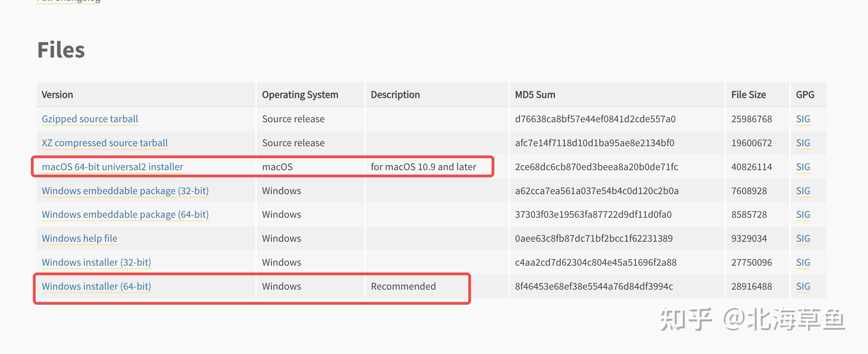The image size is (868, 354).
Task: Click the Operating System column header
Action: coord(300,94)
